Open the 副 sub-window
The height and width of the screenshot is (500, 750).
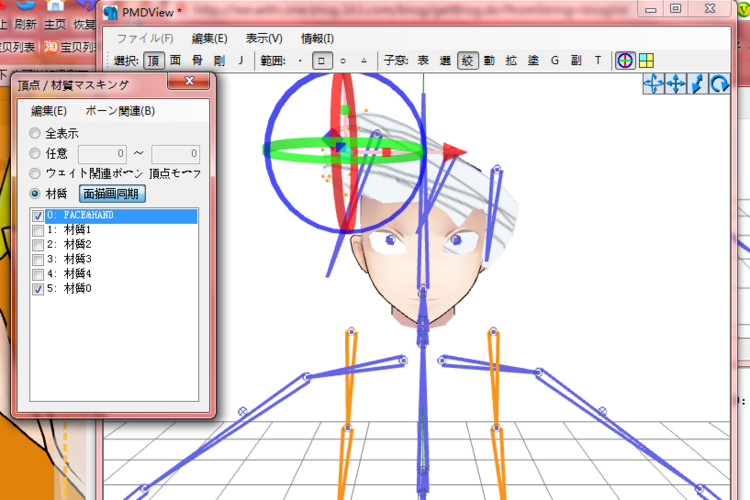point(576,60)
